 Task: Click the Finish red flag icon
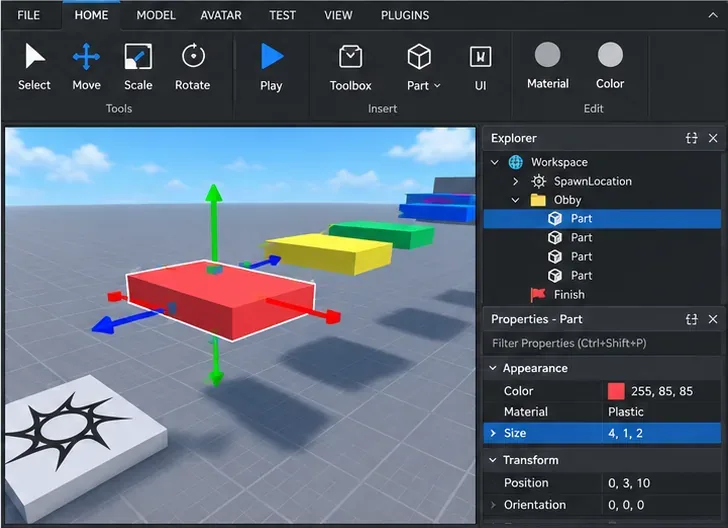pyautogui.click(x=538, y=294)
